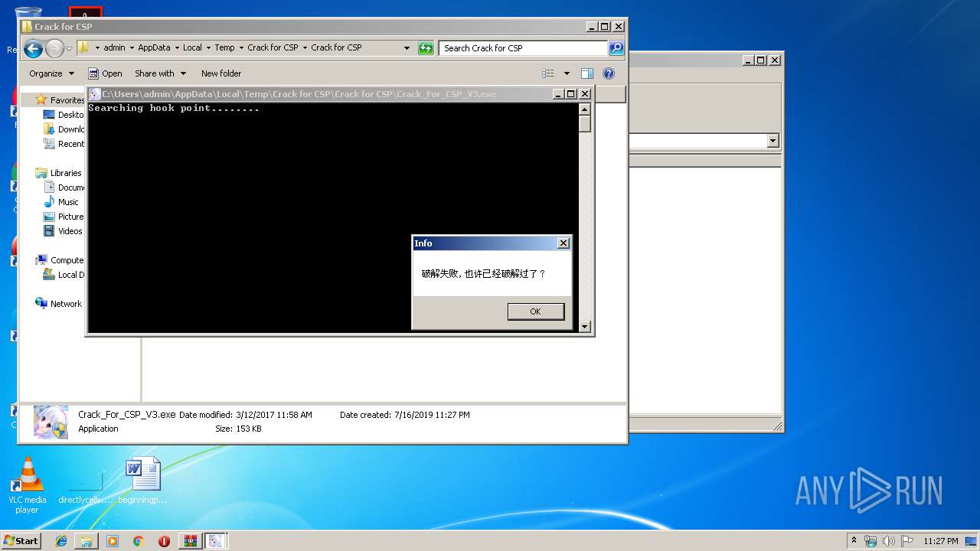Image resolution: width=980 pixels, height=551 pixels.
Task: Open Pictures library
Action: click(x=64, y=217)
